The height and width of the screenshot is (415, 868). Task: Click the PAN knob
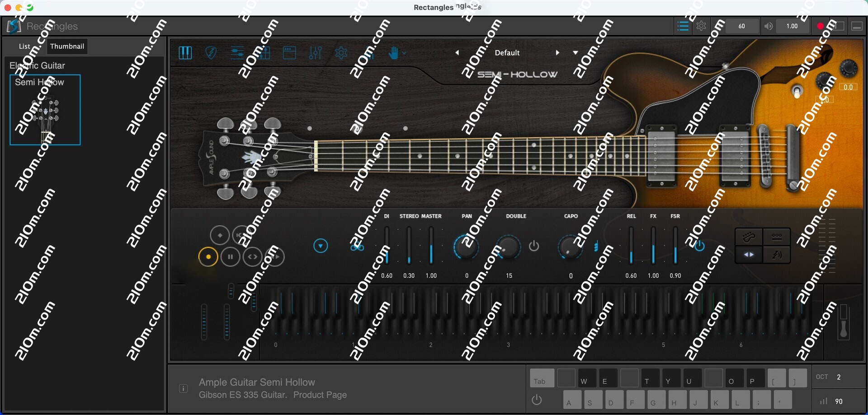pos(466,247)
